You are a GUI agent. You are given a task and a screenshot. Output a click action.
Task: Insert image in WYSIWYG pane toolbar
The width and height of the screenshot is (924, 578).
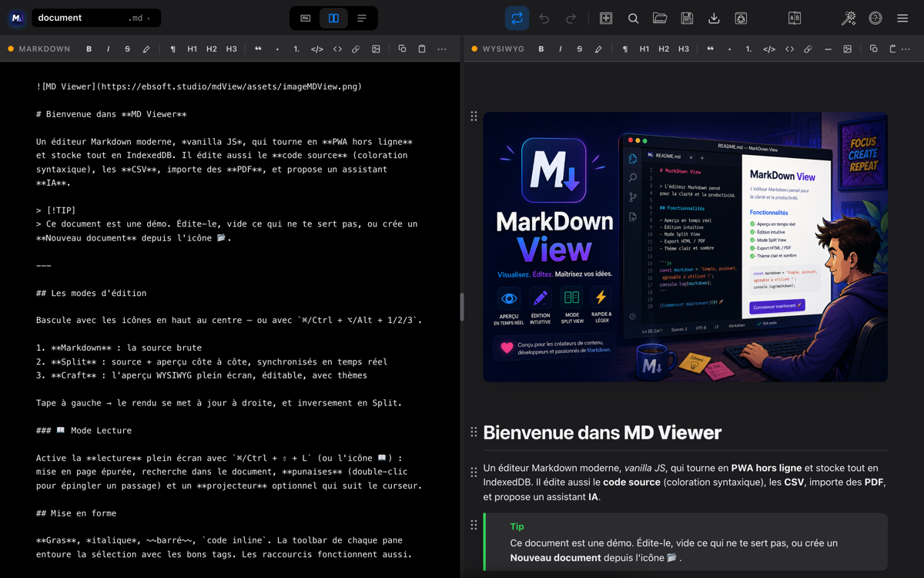tap(847, 49)
